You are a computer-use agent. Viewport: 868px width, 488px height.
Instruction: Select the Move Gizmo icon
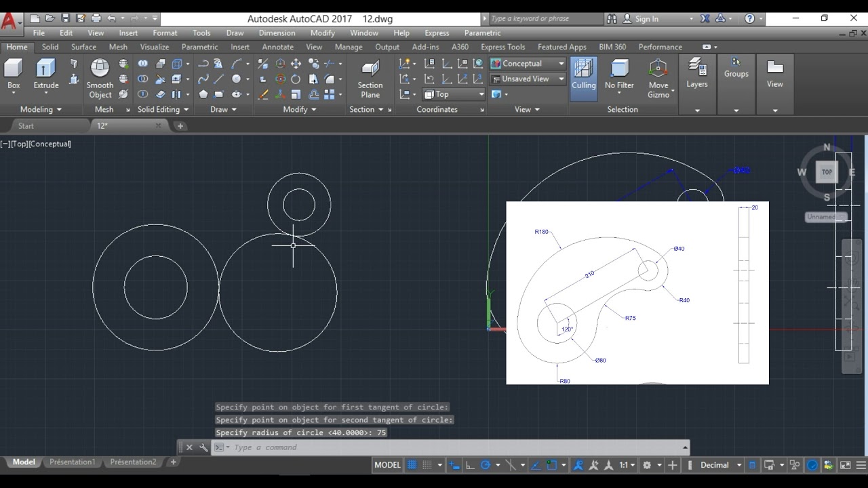coord(658,68)
